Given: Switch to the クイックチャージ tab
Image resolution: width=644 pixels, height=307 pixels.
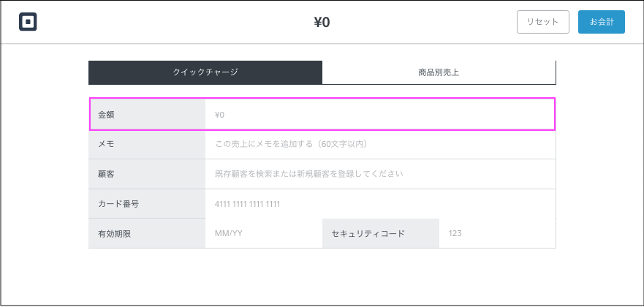Looking at the screenshot, I should click(205, 72).
